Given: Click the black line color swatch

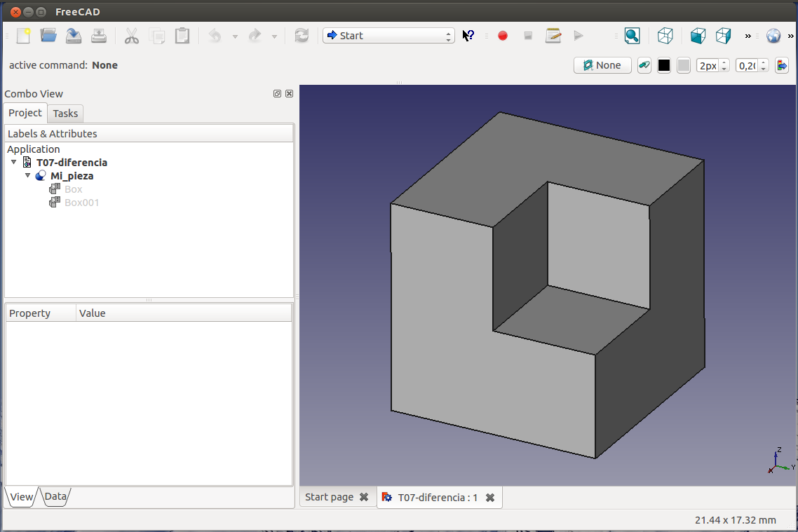Looking at the screenshot, I should click(x=664, y=65).
